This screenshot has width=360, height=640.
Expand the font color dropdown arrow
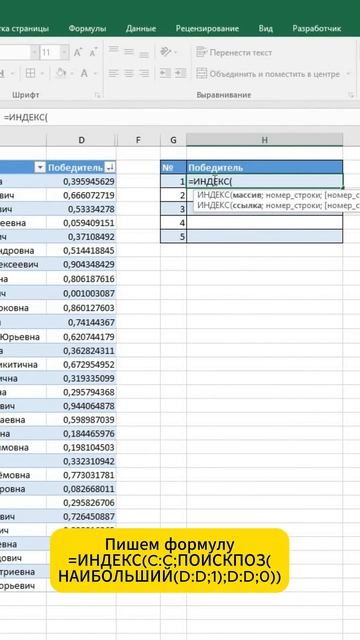[95, 74]
